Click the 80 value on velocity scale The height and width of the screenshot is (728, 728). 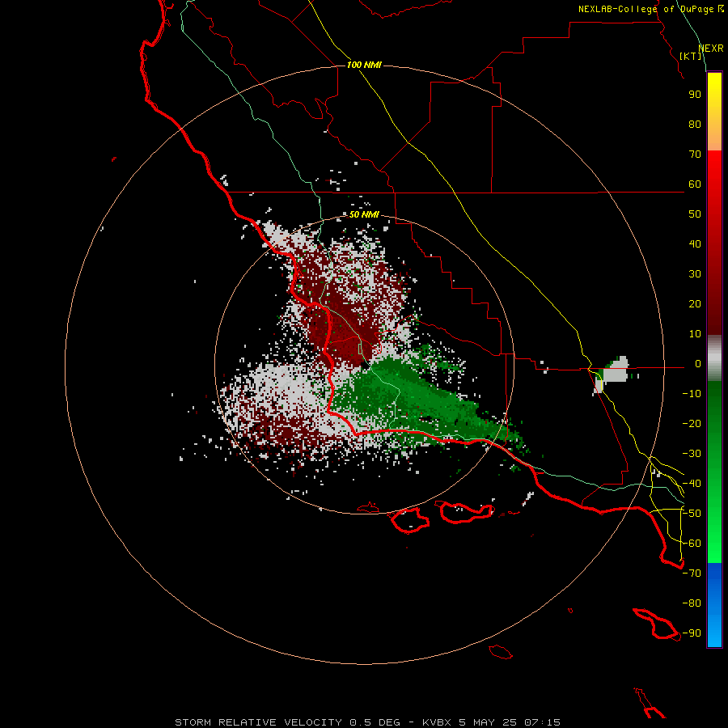[695, 124]
